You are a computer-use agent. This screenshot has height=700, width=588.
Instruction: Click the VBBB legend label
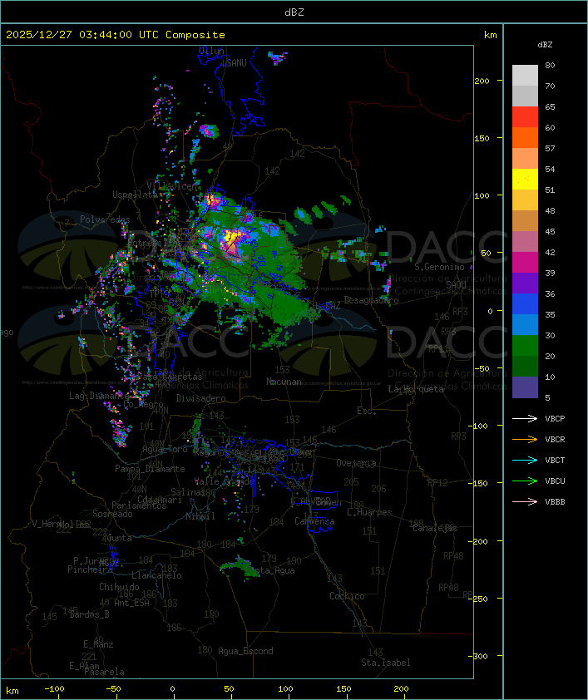pos(555,502)
